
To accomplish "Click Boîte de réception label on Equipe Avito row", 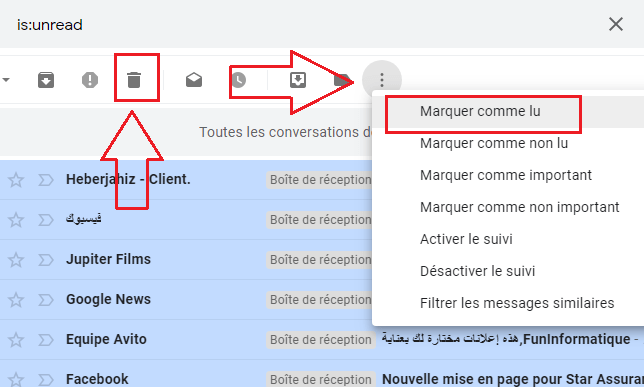I will [x=320, y=340].
